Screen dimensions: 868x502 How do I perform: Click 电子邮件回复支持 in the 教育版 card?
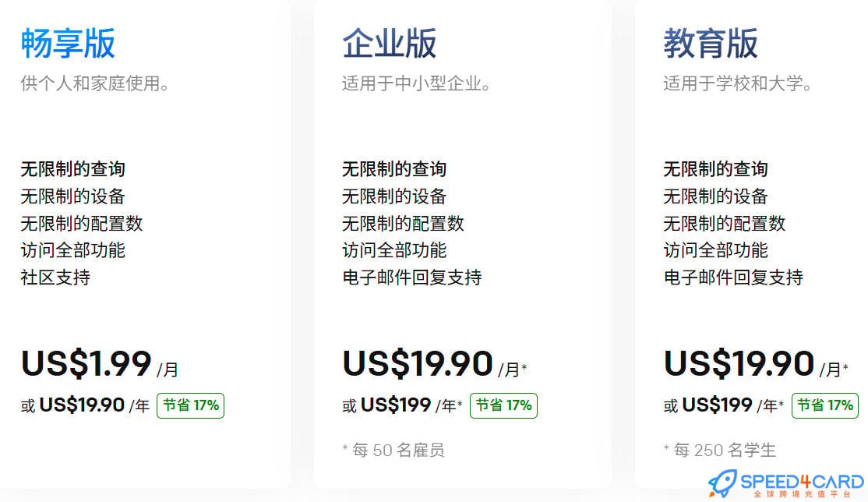click(x=733, y=277)
